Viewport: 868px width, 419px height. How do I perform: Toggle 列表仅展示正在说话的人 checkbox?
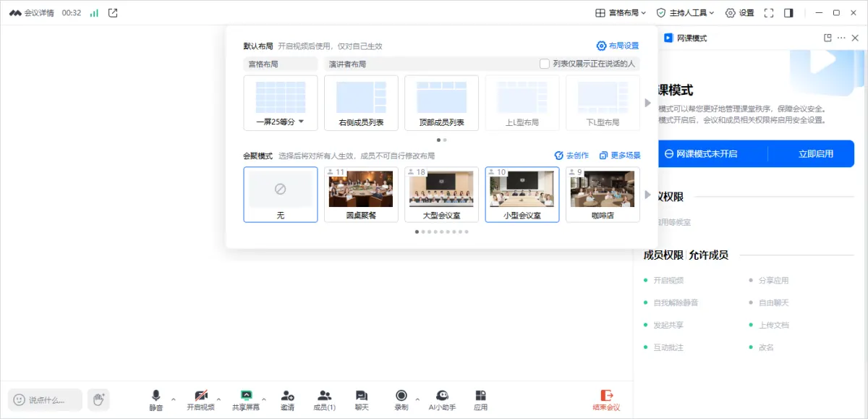tap(545, 64)
